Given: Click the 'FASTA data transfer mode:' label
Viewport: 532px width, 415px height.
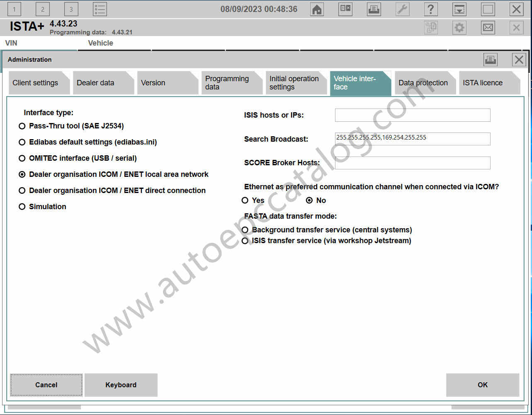Looking at the screenshot, I should click(x=290, y=216).
